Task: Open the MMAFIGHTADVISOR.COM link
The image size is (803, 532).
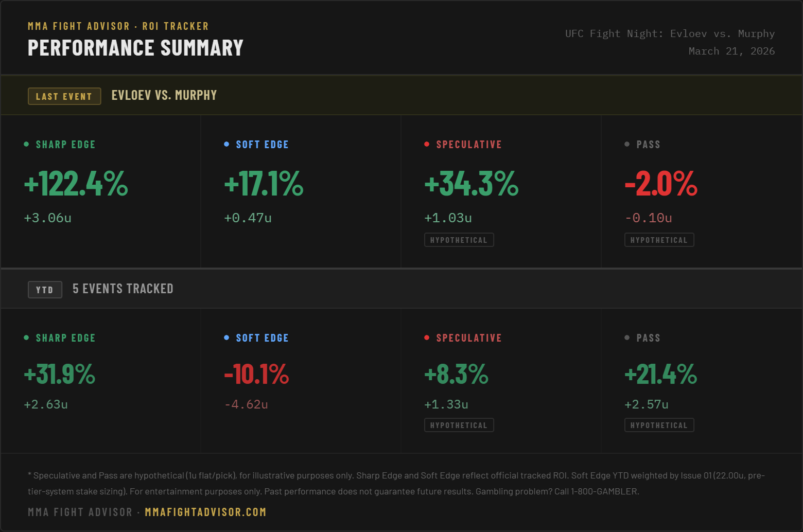Action: (205, 512)
